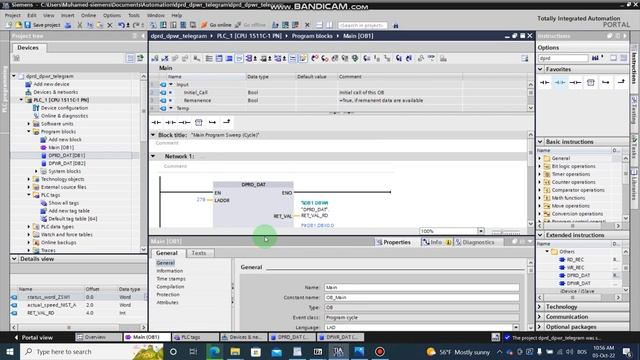Click the Undo arrow in the main toolbar
640x360 pixels.
click(x=121, y=25)
